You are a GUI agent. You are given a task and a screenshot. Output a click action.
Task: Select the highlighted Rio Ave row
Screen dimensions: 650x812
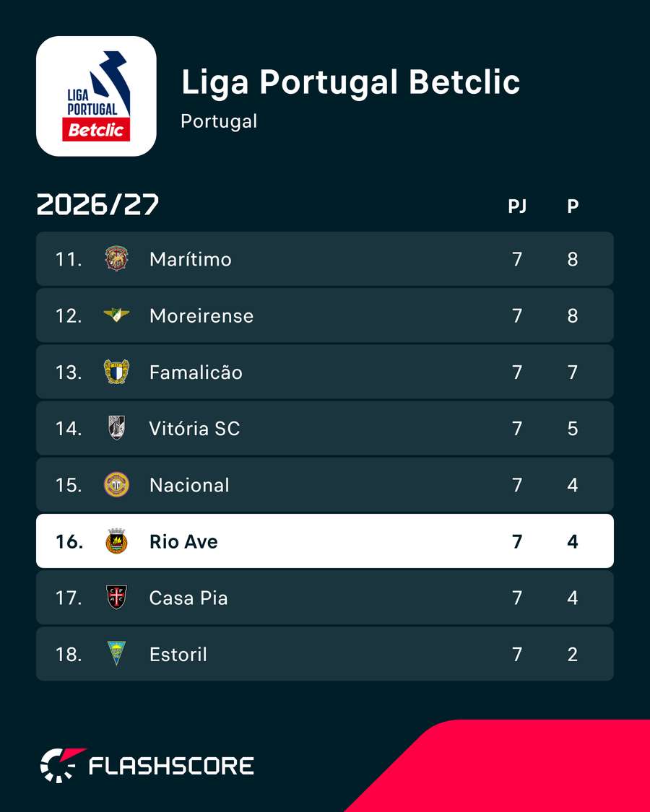click(325, 541)
